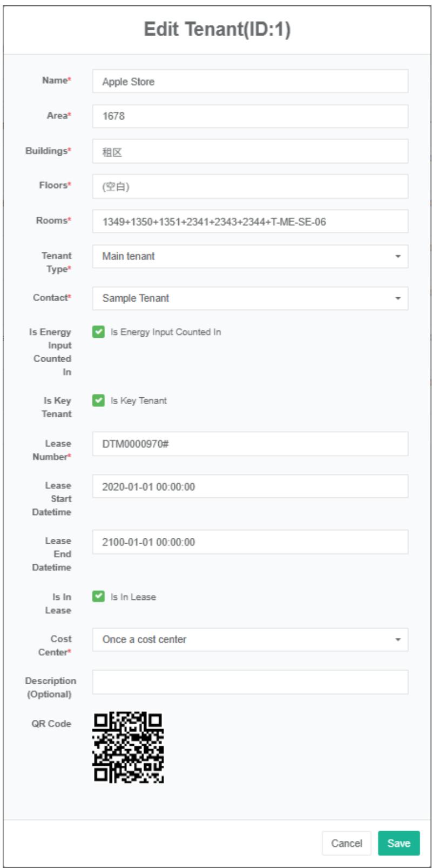Click the empty Description field
The height and width of the screenshot is (868, 432).
(x=249, y=682)
